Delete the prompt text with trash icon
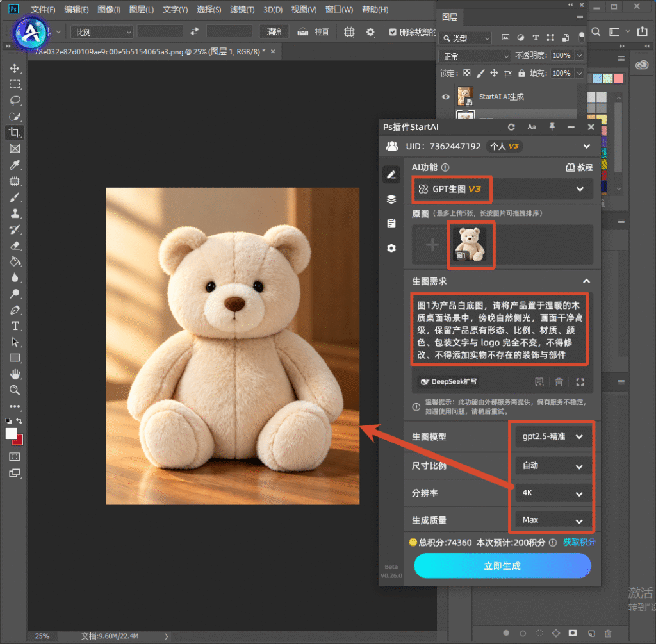The height and width of the screenshot is (644, 656). click(x=559, y=382)
